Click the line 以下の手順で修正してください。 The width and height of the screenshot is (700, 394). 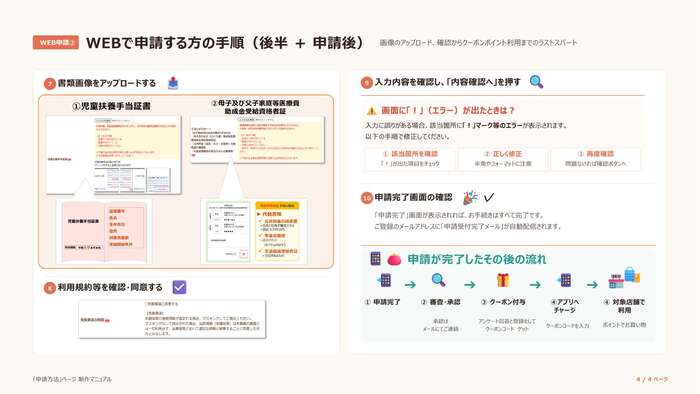tap(408, 136)
